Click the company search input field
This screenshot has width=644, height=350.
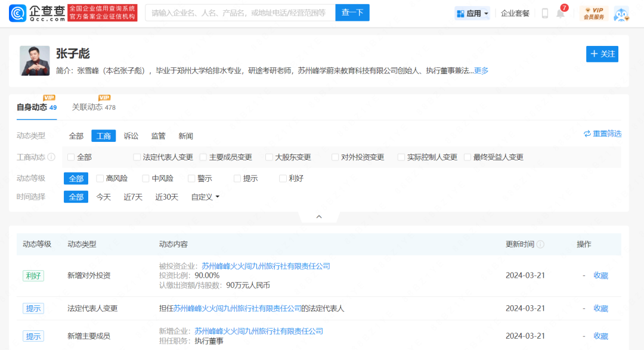[x=239, y=12]
